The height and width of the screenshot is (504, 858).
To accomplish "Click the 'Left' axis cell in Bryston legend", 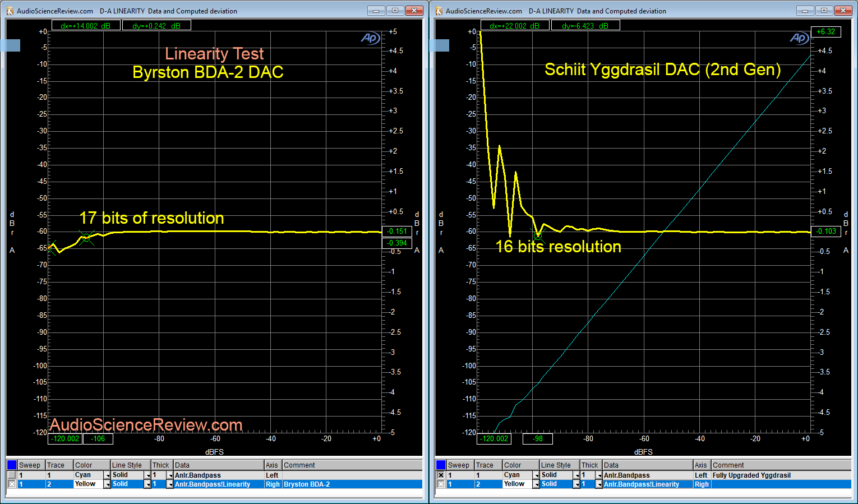I will [x=273, y=475].
